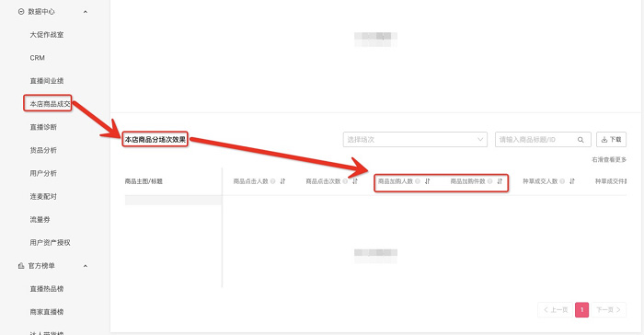
Task: Open 大促作战室 in sidebar
Action: 47,35
